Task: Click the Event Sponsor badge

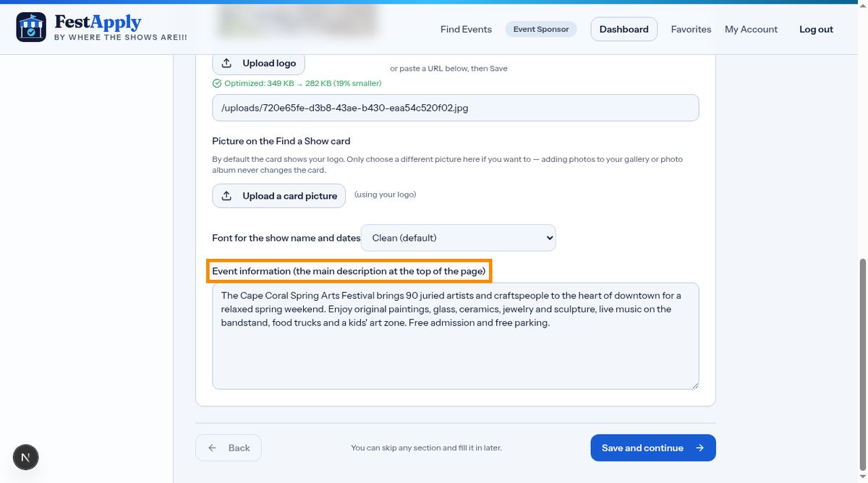Action: tap(541, 29)
